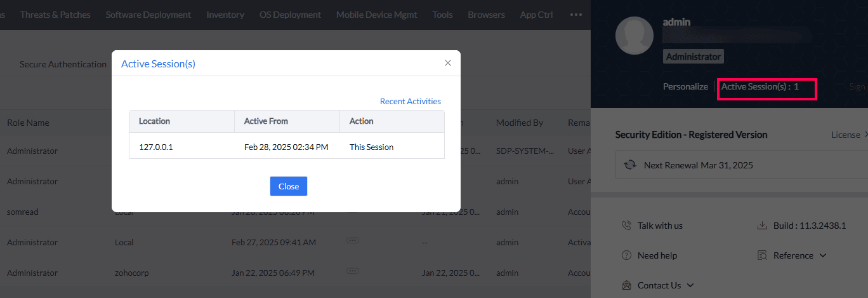Open App Ctrl tab
868x298 pixels.
tap(537, 14)
